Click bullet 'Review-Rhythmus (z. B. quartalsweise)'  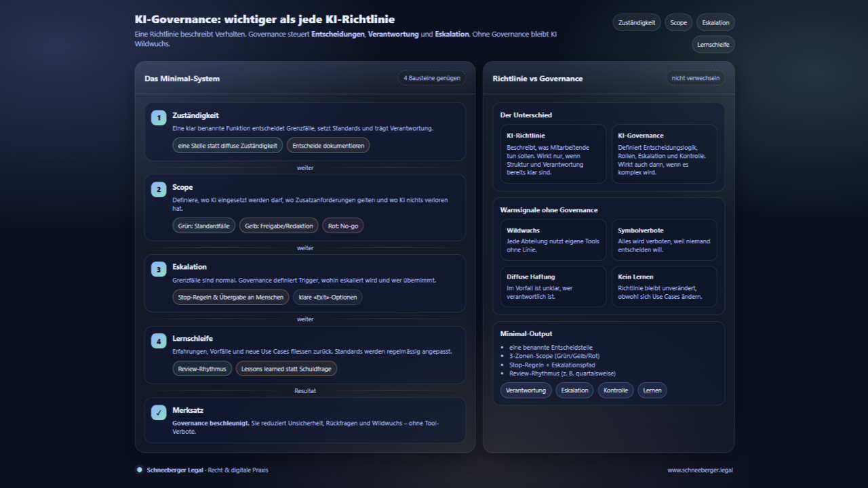coord(562,373)
